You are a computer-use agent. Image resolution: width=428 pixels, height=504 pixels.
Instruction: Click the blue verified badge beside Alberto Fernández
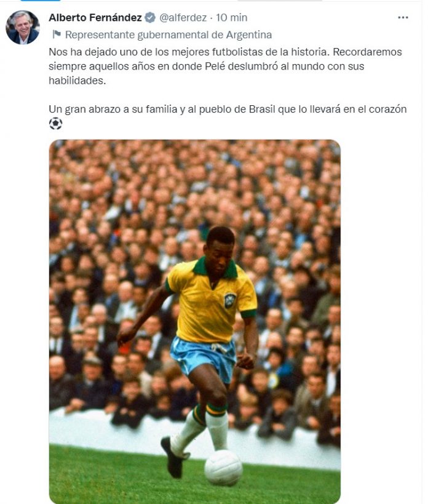coord(150,17)
